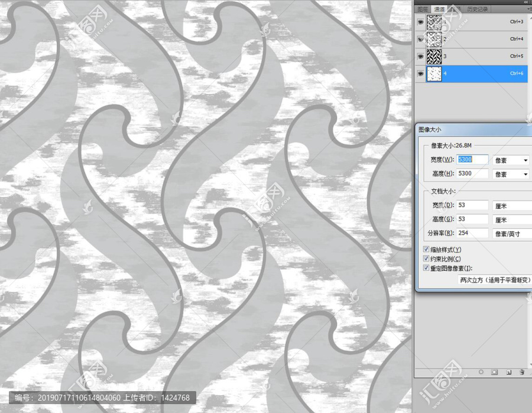The height and width of the screenshot is (413, 532).
Task: Open the pixel width unit dropdown
Action: (511, 160)
